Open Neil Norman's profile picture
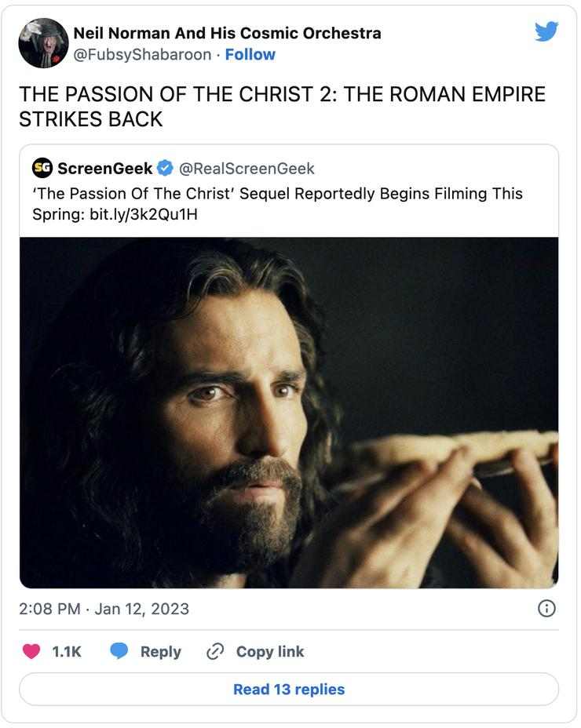This screenshot has height=728, width=581. 43,43
